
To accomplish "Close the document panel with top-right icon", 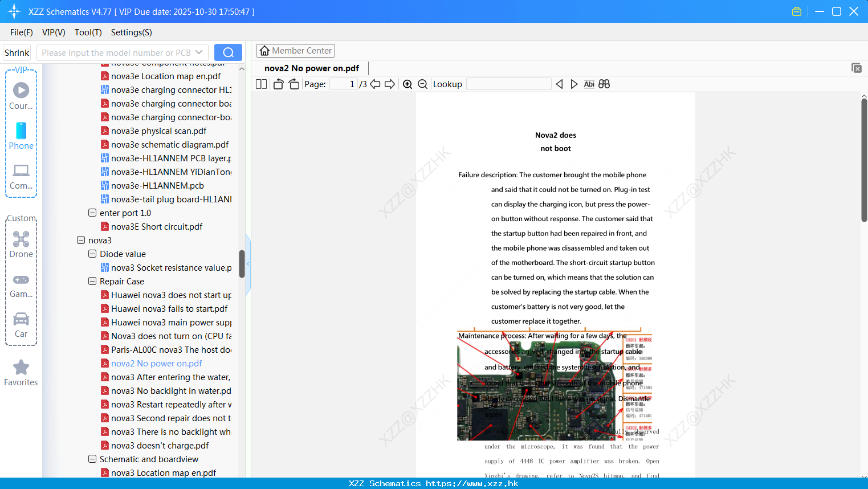I will tap(857, 68).
